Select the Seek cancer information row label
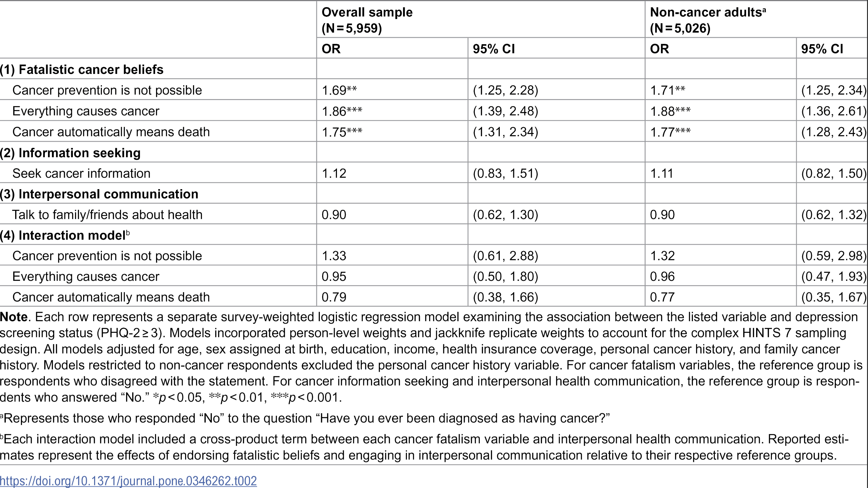868x488 pixels. [82, 173]
